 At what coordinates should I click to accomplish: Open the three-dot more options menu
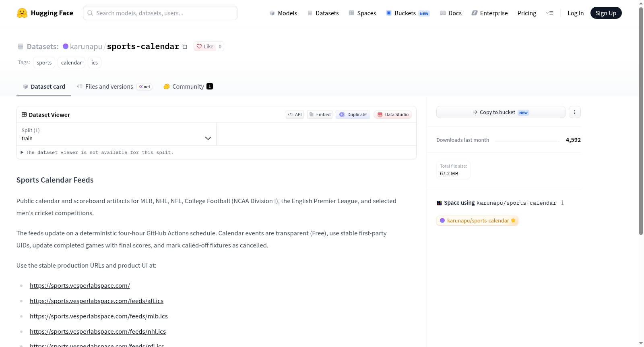point(575,112)
